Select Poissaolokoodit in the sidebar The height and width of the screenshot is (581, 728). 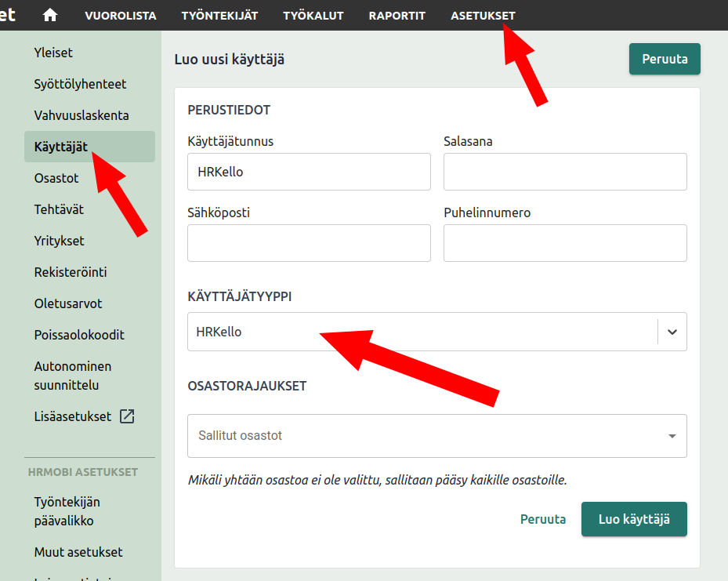[79, 335]
